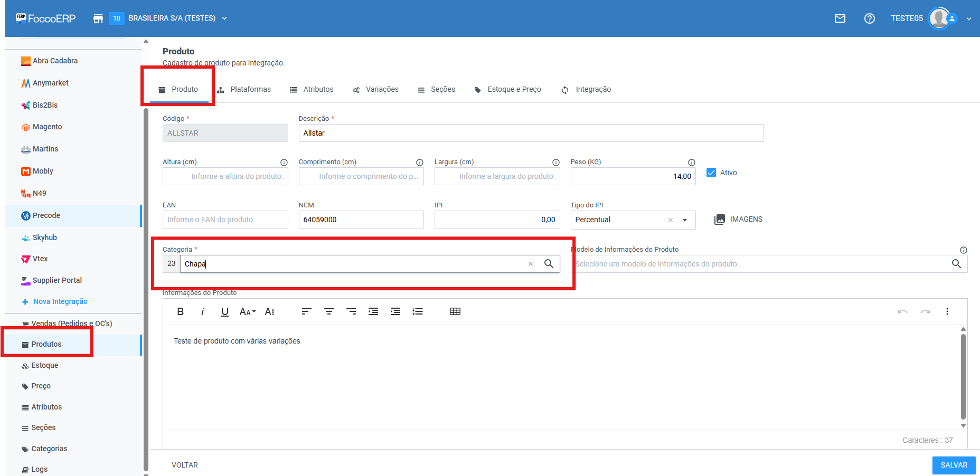Open the mail envelope icon in header
Image resolution: width=980 pixels, height=476 pixels.
840,18
